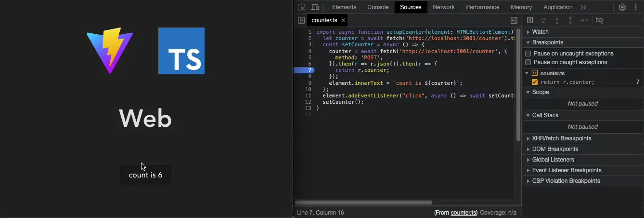The image size is (644, 218).
Task: Click "Not paused" text under Call Stack
Action: tap(583, 127)
